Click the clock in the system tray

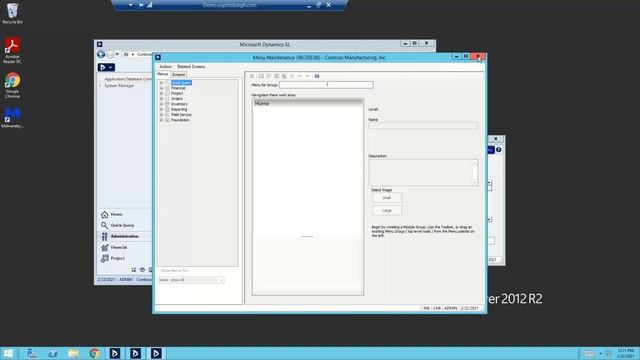pos(625,353)
